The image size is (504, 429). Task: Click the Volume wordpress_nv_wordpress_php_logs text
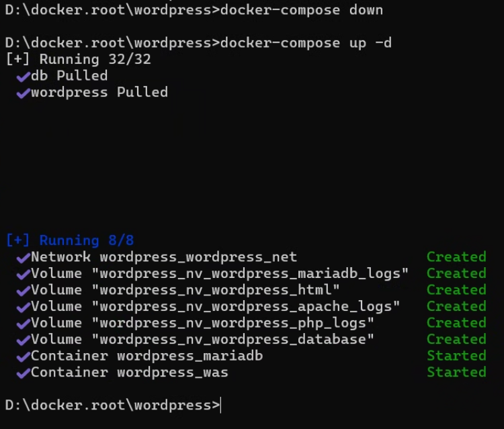coord(202,323)
